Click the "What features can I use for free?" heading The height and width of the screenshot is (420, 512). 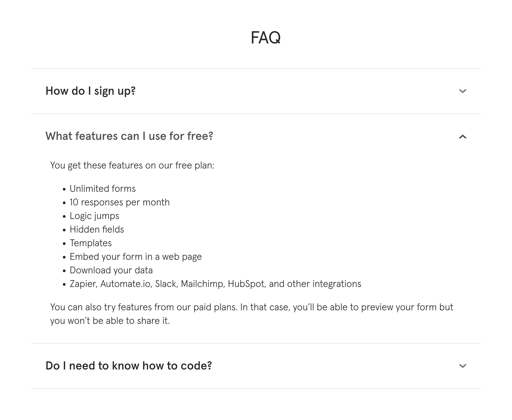click(x=130, y=136)
